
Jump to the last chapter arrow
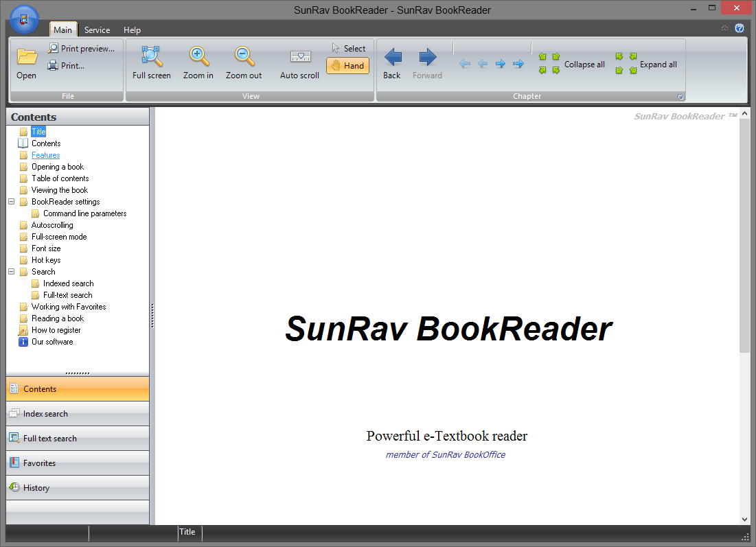518,64
